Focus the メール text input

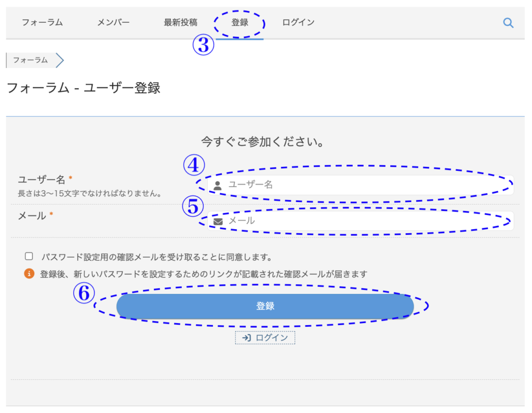click(364, 221)
